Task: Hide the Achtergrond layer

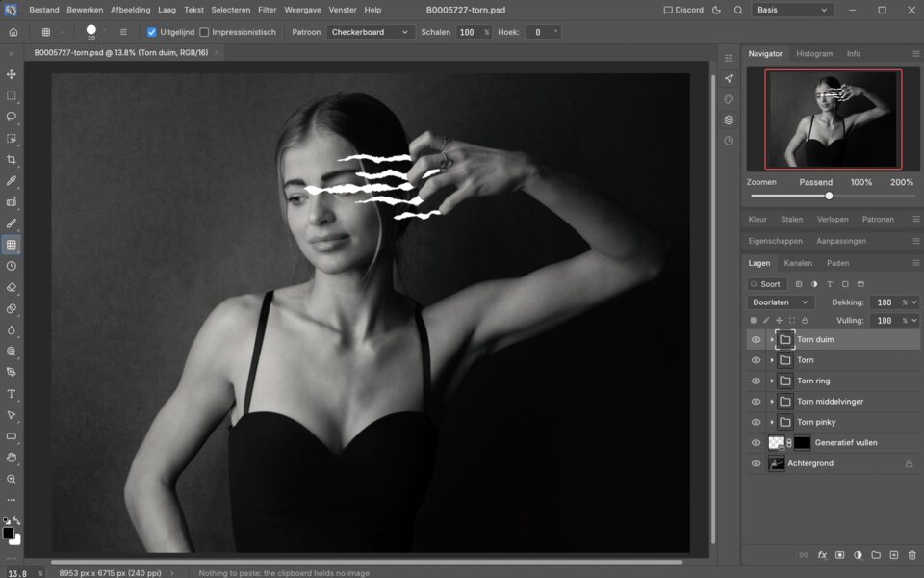Action: pos(757,463)
